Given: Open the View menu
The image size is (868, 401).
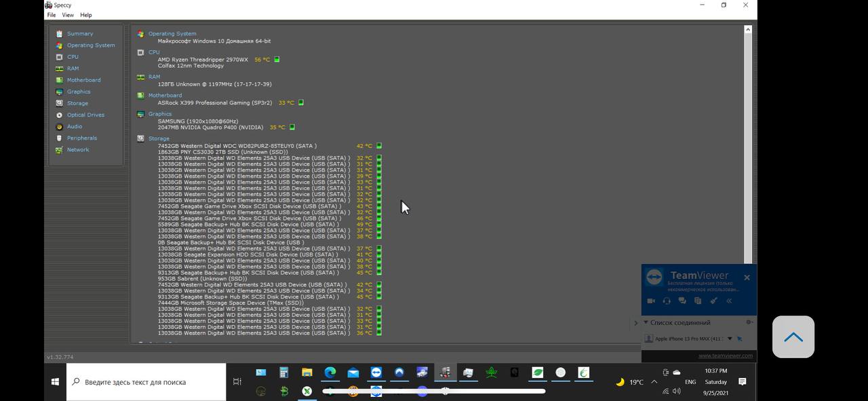Looking at the screenshot, I should point(68,15).
